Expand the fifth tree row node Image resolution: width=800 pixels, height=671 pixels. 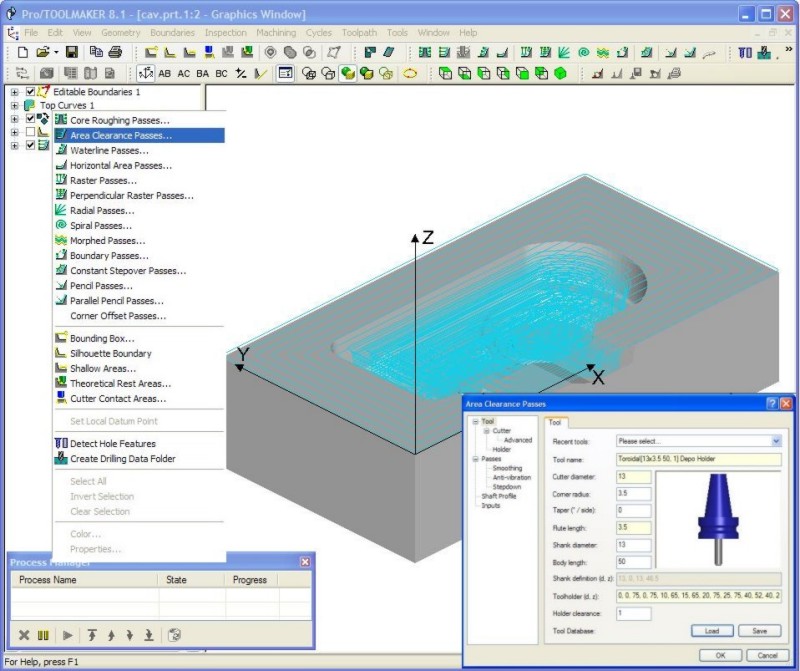[14, 145]
